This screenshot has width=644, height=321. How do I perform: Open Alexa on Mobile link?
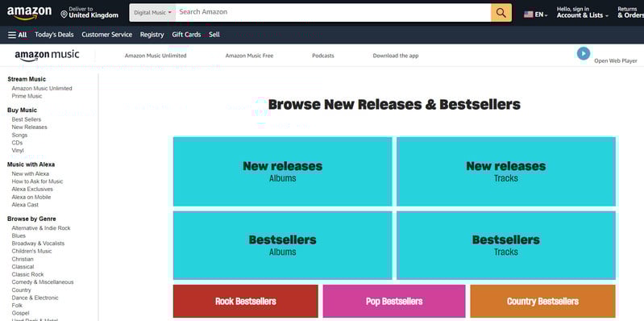click(31, 198)
